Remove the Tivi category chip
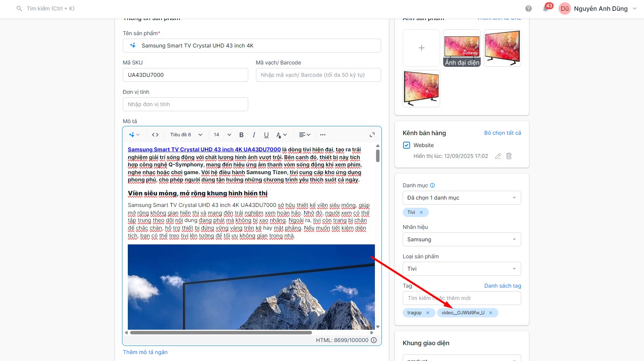The width and height of the screenshot is (644, 361). [421, 212]
